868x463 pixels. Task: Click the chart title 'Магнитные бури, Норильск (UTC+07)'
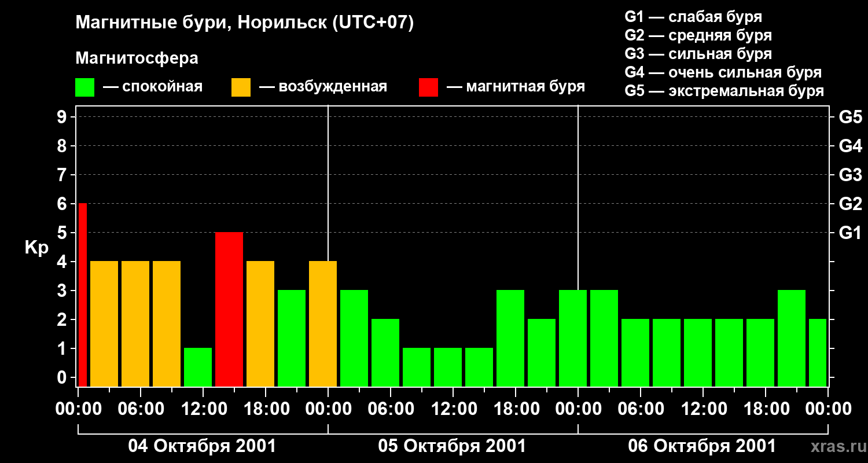coord(245,24)
